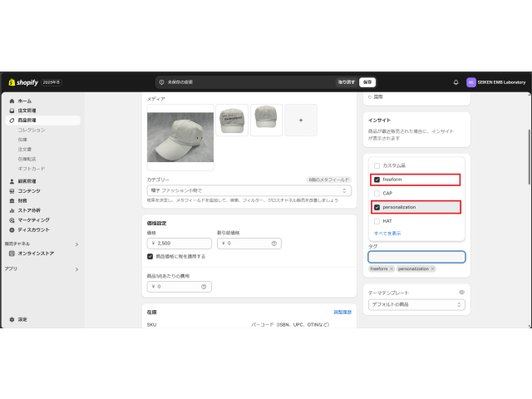
Task: Click the ディスカウント badge icon
Action: [x=12, y=229]
